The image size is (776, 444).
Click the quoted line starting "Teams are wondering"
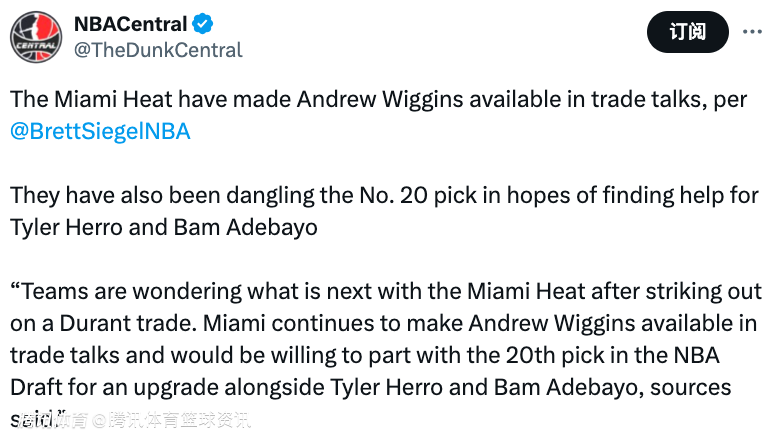pyautogui.click(x=387, y=291)
